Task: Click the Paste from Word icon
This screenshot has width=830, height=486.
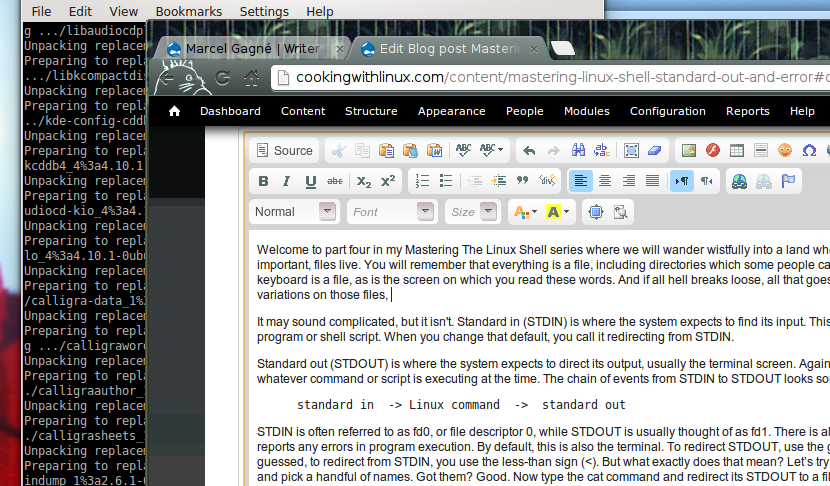Action: point(435,151)
